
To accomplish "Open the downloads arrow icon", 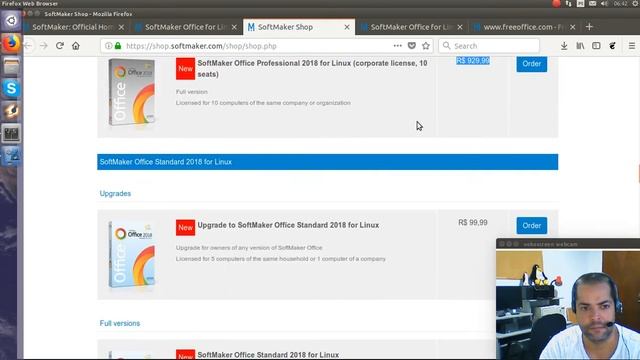I will click(564, 46).
